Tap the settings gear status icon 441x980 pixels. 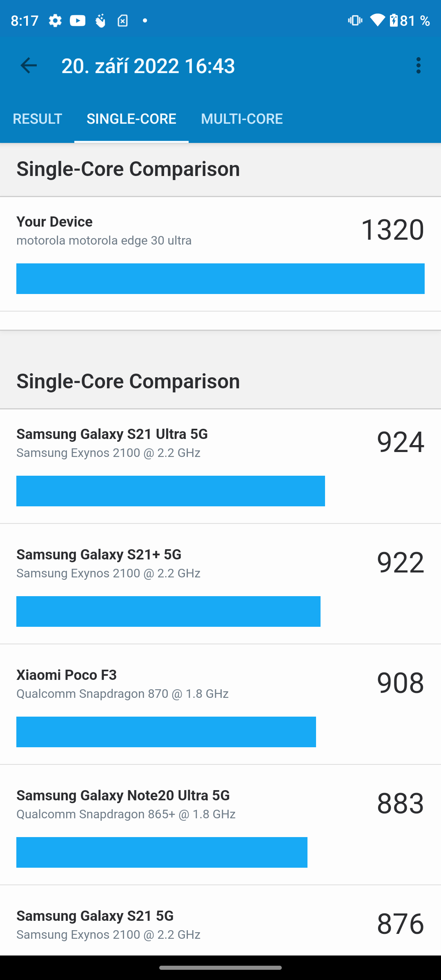[x=55, y=20]
